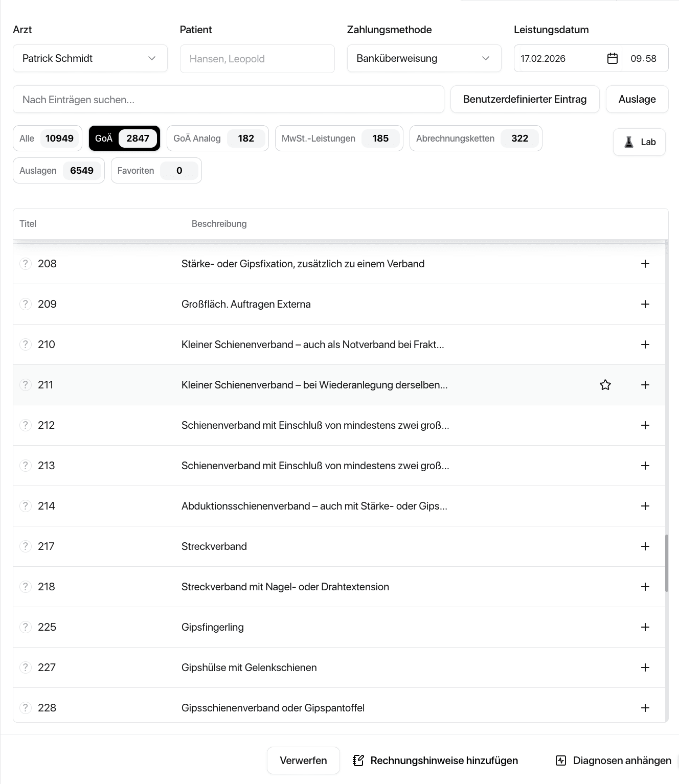Screen dimensions: 679x784
Task: Click question mark beside Gipsfingerling 225
Action: coord(26,627)
